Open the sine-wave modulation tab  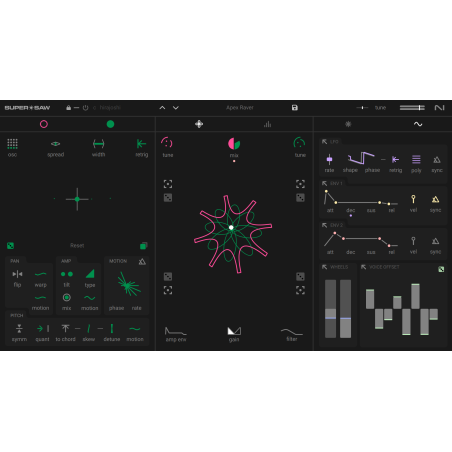point(418,124)
